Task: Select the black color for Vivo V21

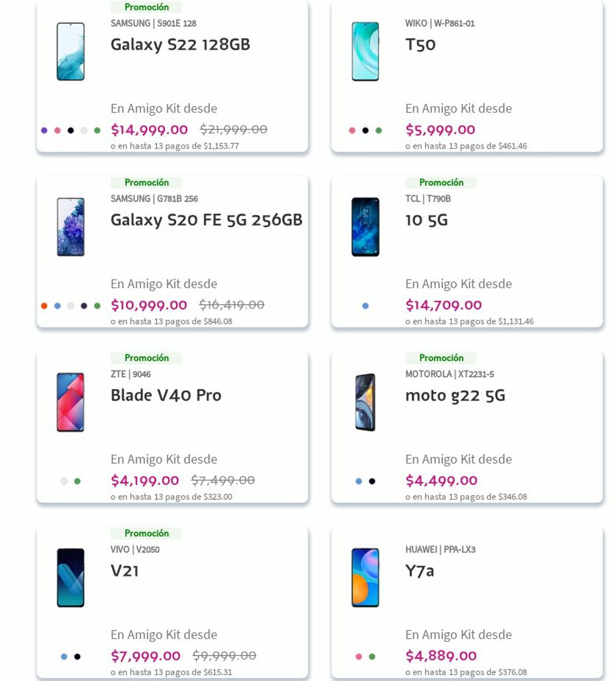Action: (77, 657)
